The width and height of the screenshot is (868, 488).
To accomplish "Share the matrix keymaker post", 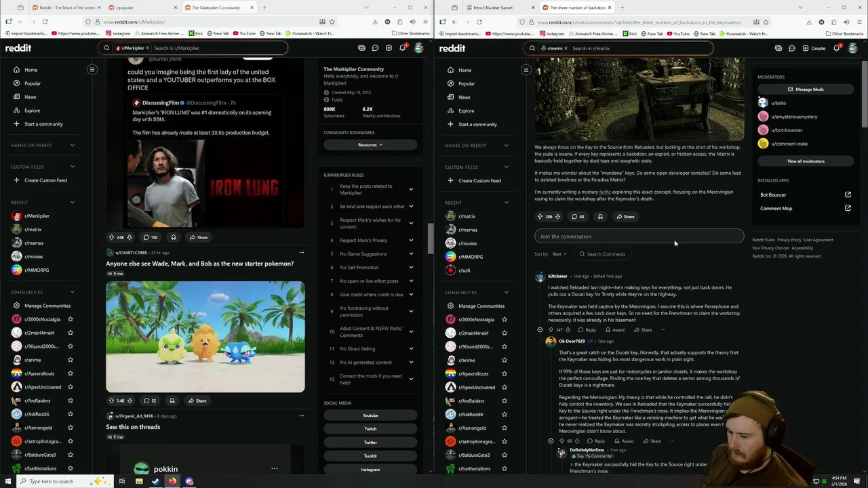I will [625, 217].
